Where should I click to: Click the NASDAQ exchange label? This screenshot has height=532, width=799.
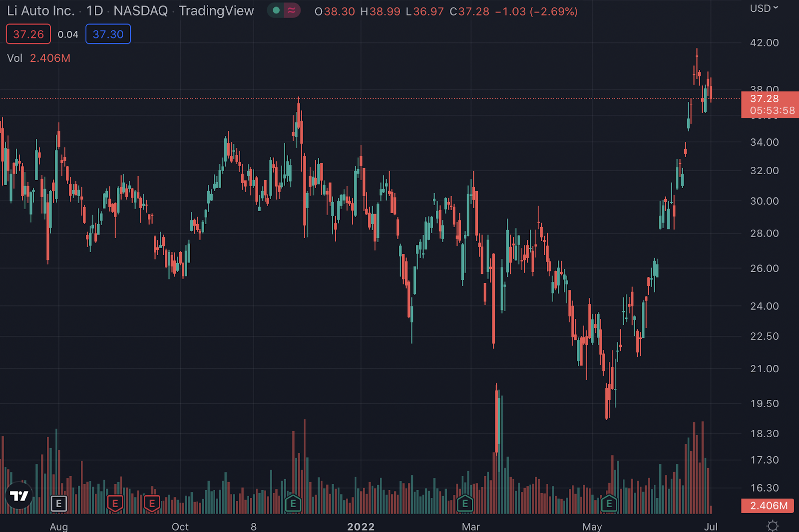click(140, 11)
